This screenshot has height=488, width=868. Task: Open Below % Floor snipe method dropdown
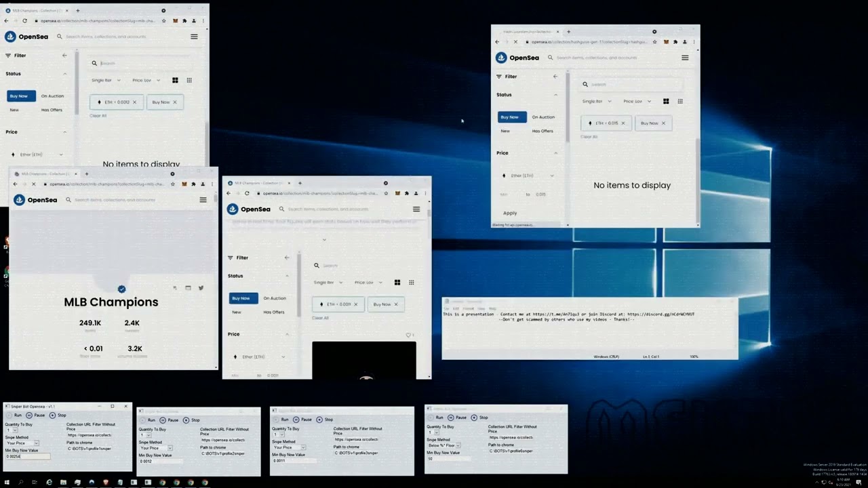(x=444, y=445)
